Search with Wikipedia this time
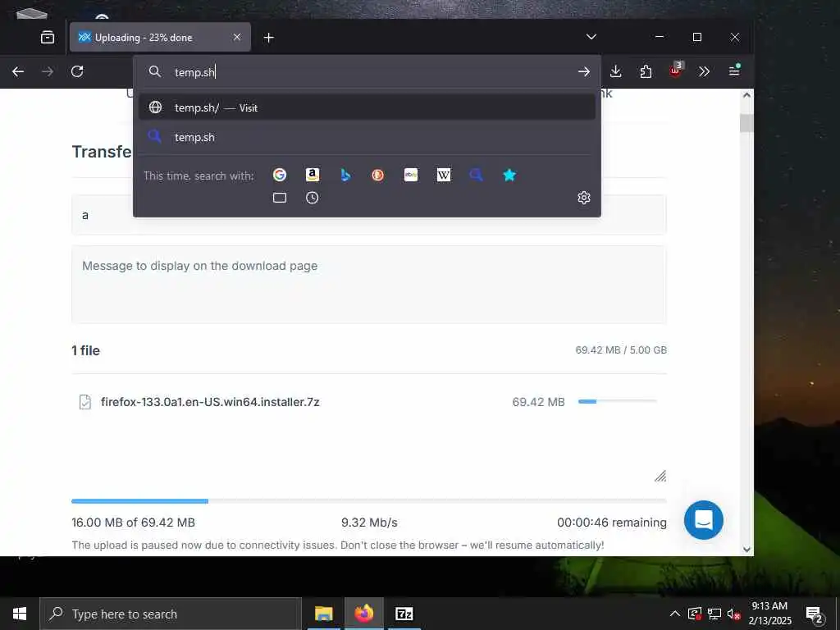The height and width of the screenshot is (630, 840). click(444, 175)
